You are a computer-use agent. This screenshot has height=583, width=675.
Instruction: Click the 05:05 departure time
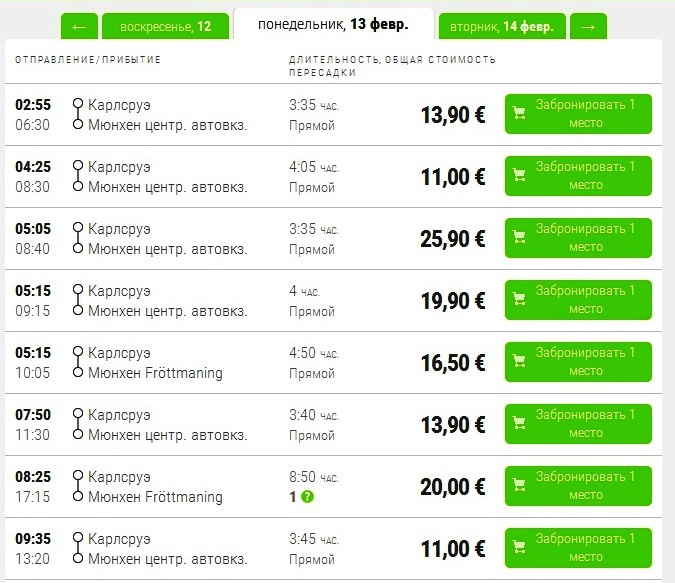(x=33, y=228)
